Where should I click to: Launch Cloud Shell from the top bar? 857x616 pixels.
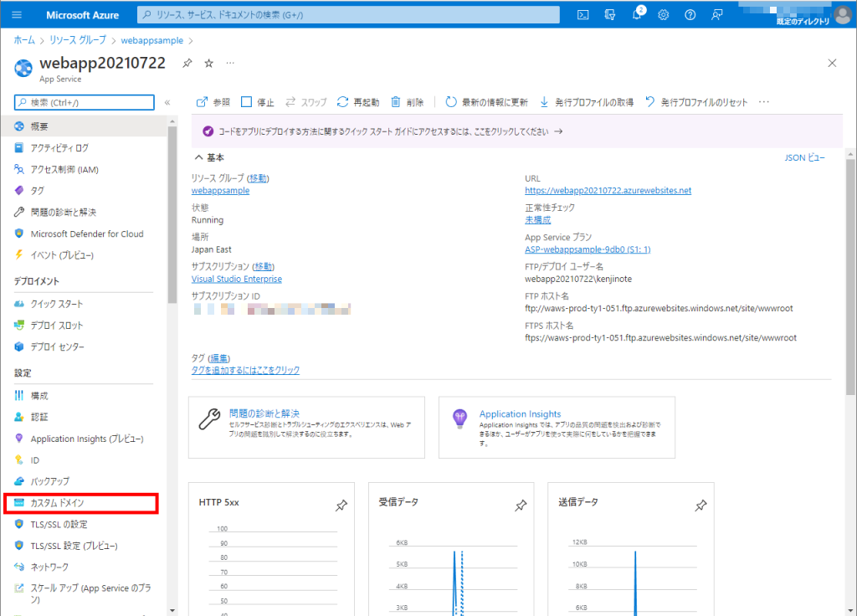[x=583, y=15]
